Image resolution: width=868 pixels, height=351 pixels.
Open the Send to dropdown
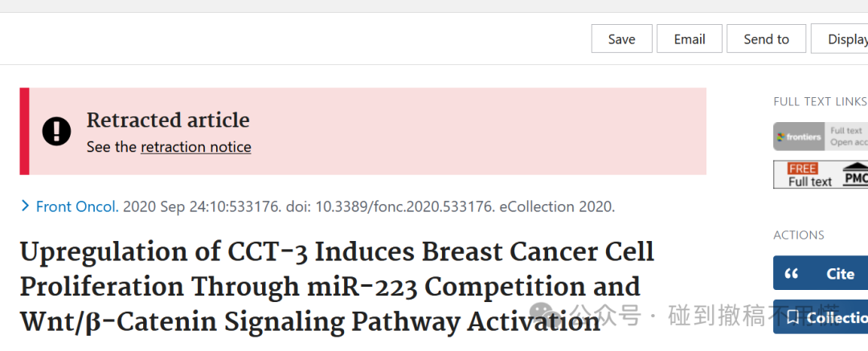tap(766, 39)
